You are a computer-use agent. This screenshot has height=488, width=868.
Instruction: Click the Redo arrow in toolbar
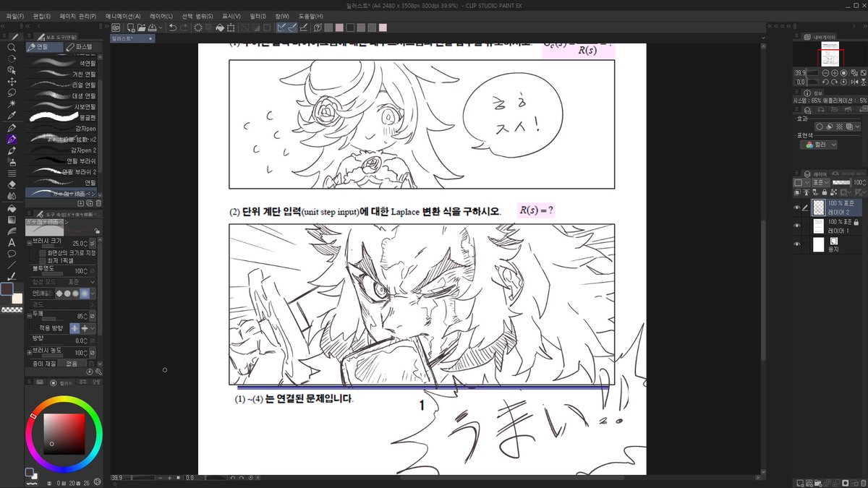[184, 27]
